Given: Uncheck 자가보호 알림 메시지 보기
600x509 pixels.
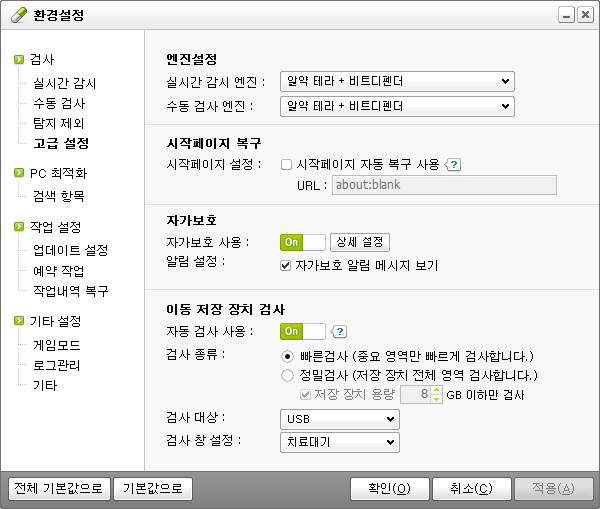Looking at the screenshot, I should 286,266.
